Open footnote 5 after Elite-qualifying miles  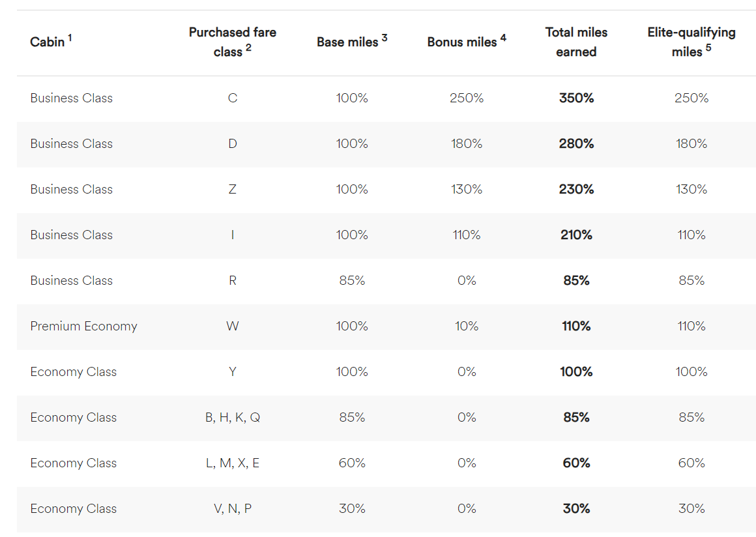pos(708,48)
